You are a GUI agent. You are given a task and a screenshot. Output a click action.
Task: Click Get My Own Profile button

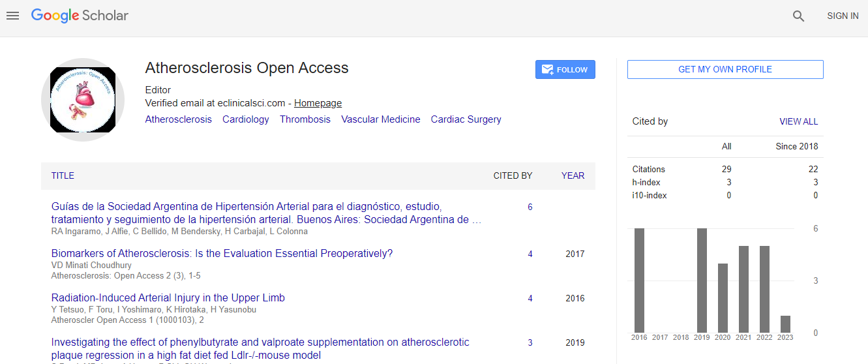725,69
